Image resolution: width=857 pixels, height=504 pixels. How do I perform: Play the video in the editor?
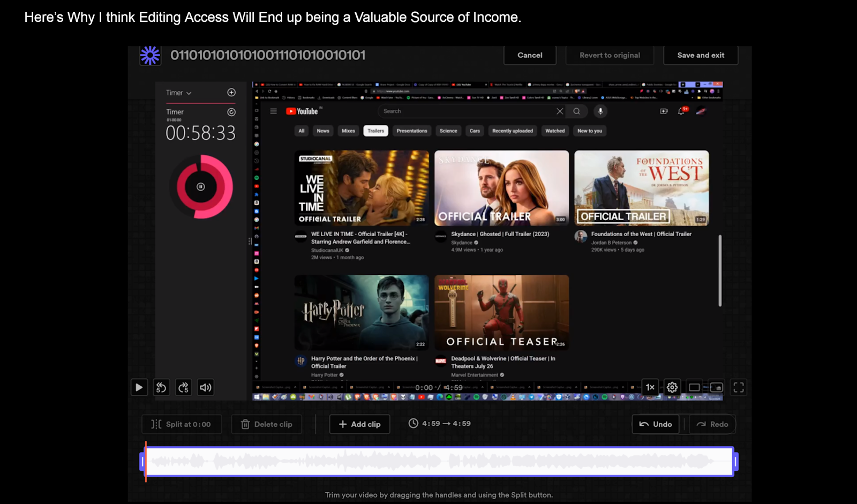click(x=139, y=387)
